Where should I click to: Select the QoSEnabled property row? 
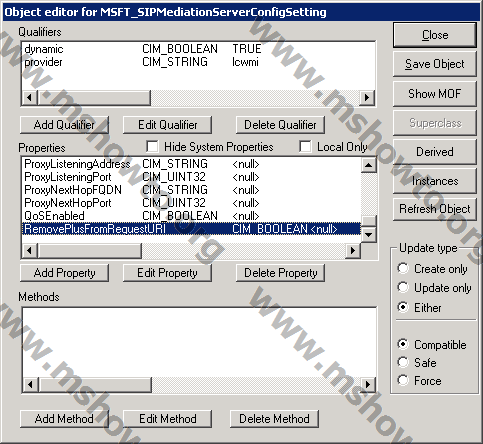pyautogui.click(x=191, y=216)
